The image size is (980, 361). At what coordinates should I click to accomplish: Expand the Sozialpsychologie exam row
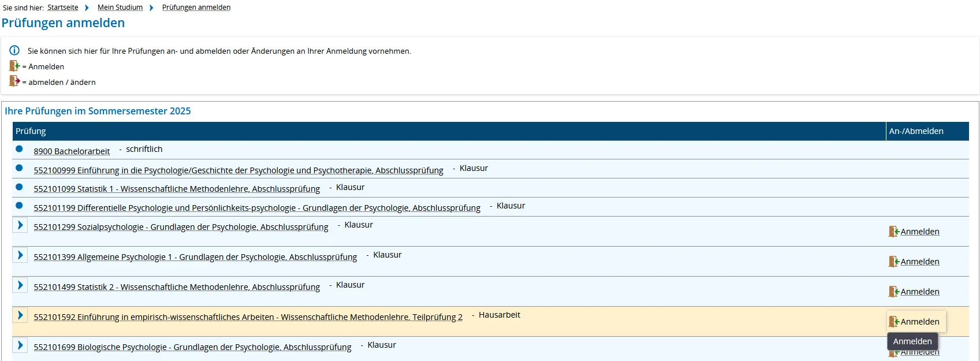pyautogui.click(x=20, y=225)
